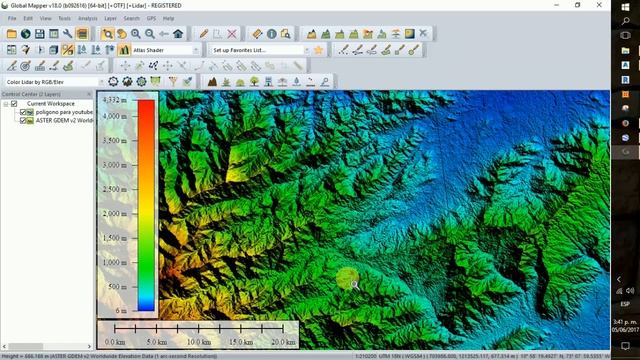Collapse the Current Workspace tree node

6,104
